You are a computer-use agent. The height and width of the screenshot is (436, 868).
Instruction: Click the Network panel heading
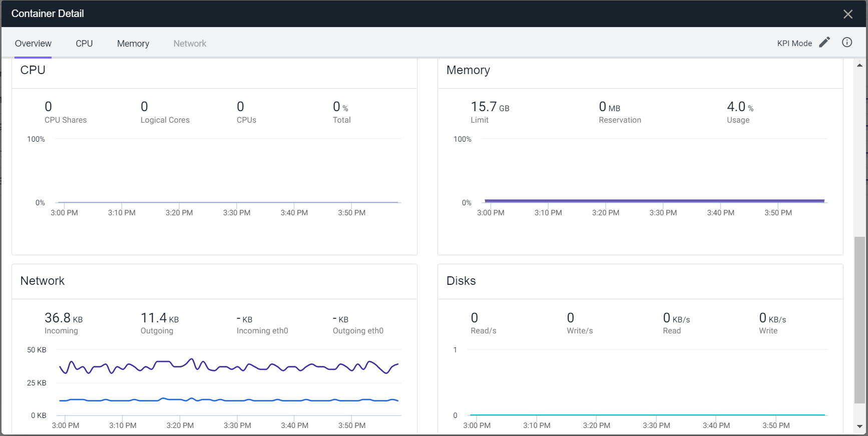(x=43, y=281)
